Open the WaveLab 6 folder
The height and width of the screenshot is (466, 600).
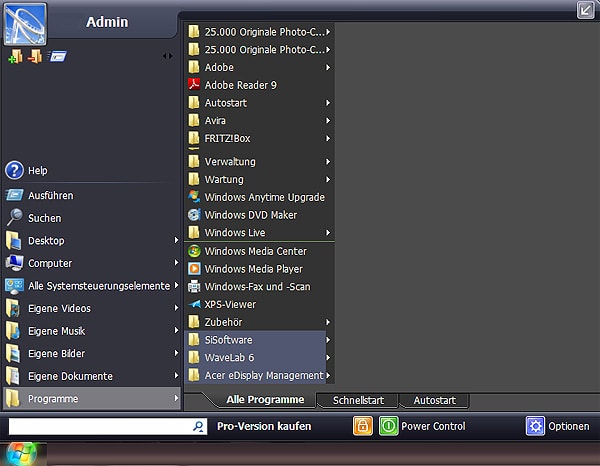coord(259,358)
